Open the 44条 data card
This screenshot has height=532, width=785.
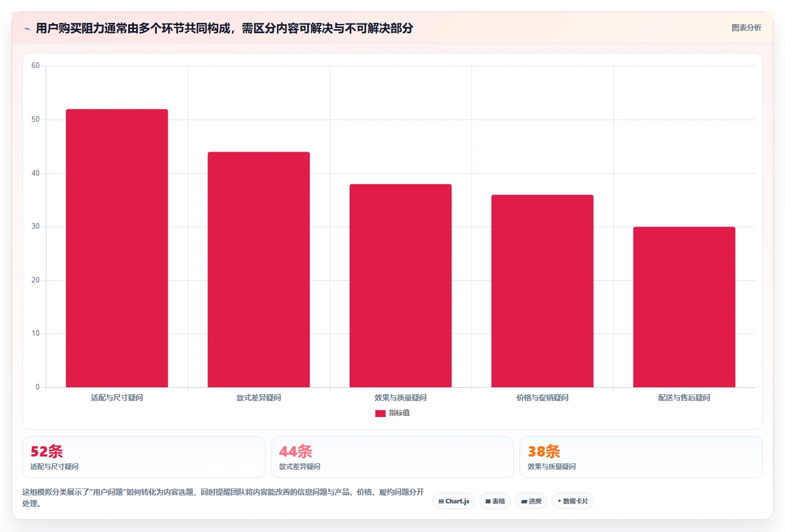click(392, 457)
